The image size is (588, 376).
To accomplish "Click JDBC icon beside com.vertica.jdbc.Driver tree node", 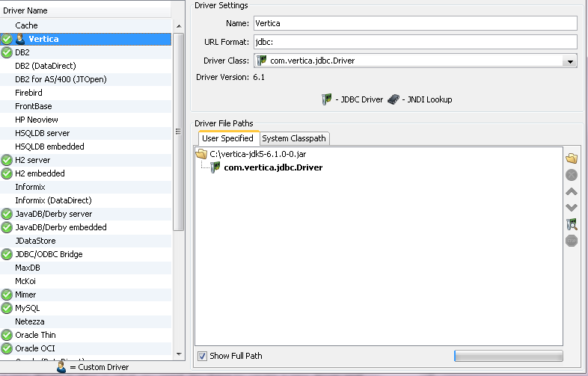I will [x=215, y=167].
